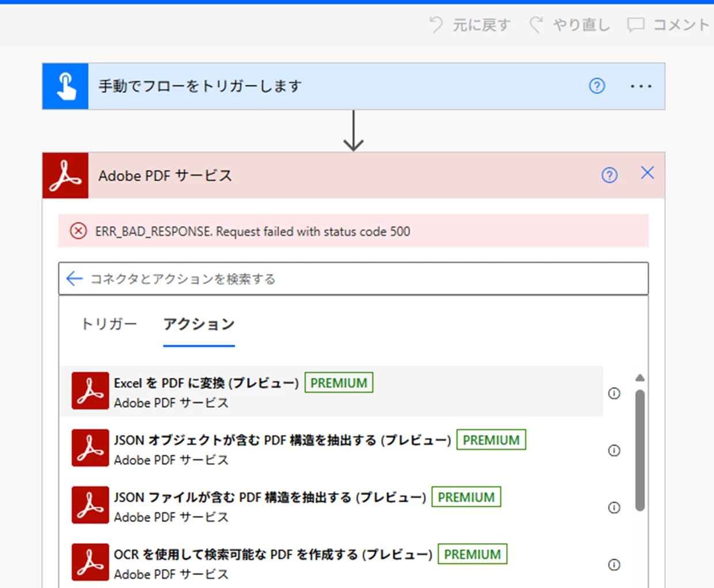Click PREMIUM badge on Excel を PDF に変換
The image size is (714, 588).
339,383
